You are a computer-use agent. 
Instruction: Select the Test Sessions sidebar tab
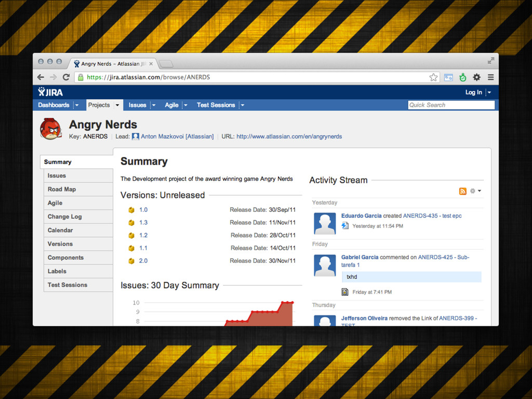click(78, 285)
